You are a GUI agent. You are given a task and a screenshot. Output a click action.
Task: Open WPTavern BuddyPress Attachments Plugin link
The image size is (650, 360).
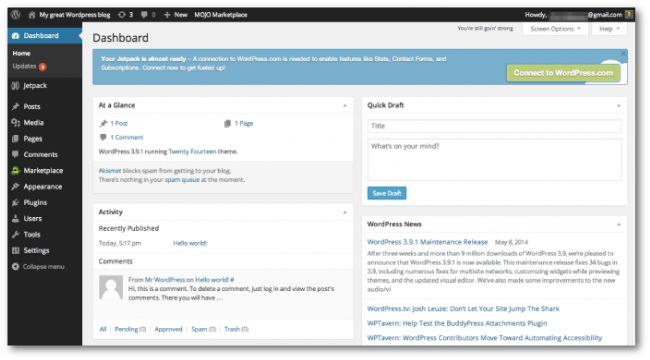[457, 324]
